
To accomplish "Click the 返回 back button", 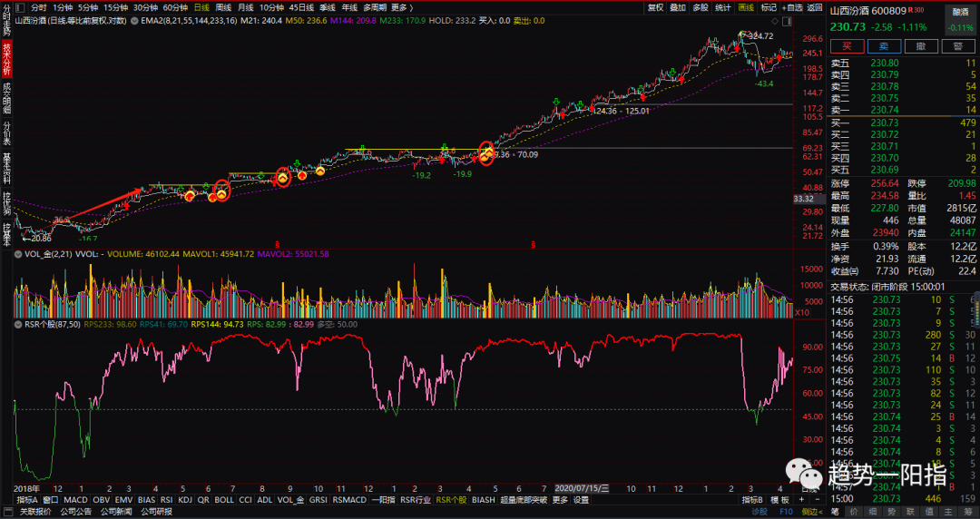I will coord(814,7).
